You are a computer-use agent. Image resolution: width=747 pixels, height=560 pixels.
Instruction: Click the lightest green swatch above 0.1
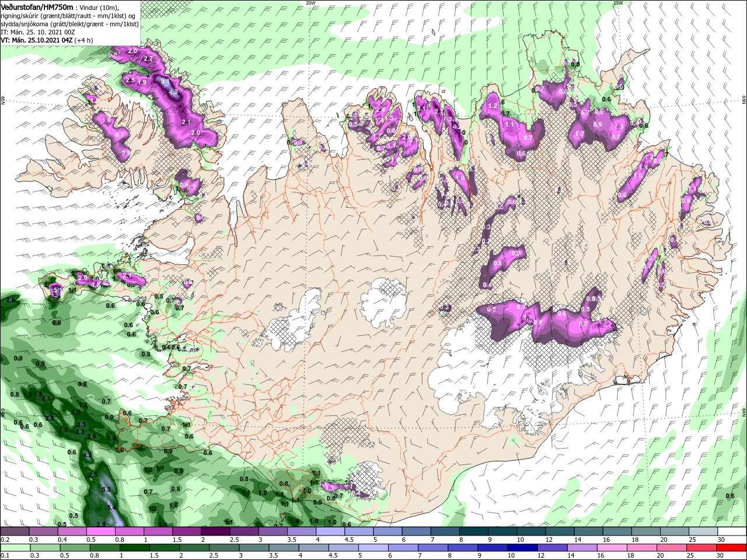click(x=15, y=548)
